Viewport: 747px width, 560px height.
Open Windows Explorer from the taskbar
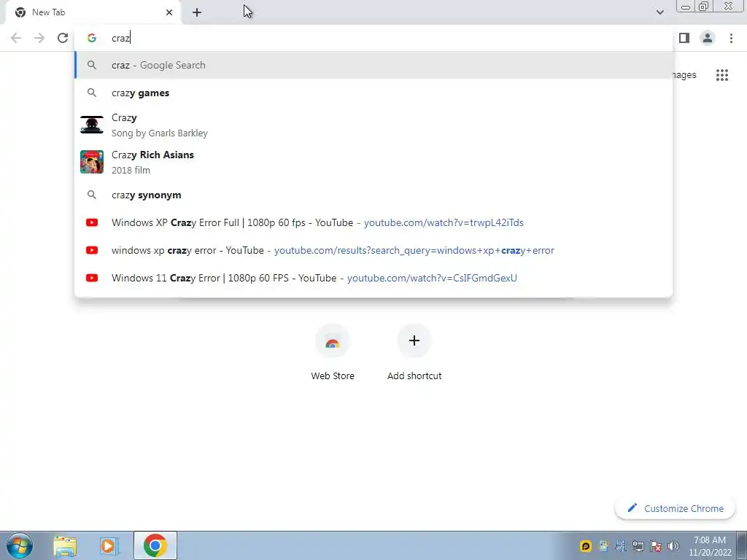[x=65, y=545]
